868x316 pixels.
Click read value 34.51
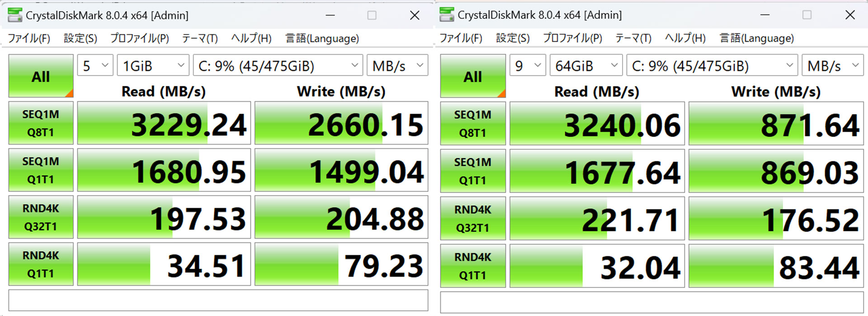tap(164, 264)
